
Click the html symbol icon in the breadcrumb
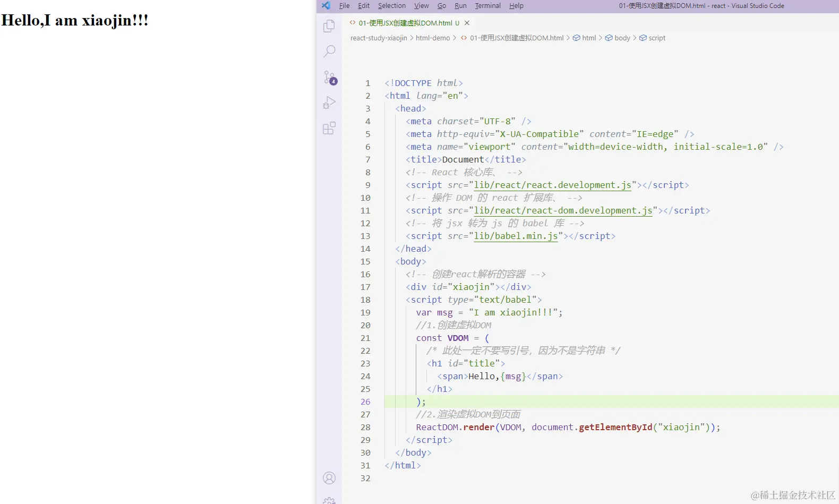pos(576,38)
